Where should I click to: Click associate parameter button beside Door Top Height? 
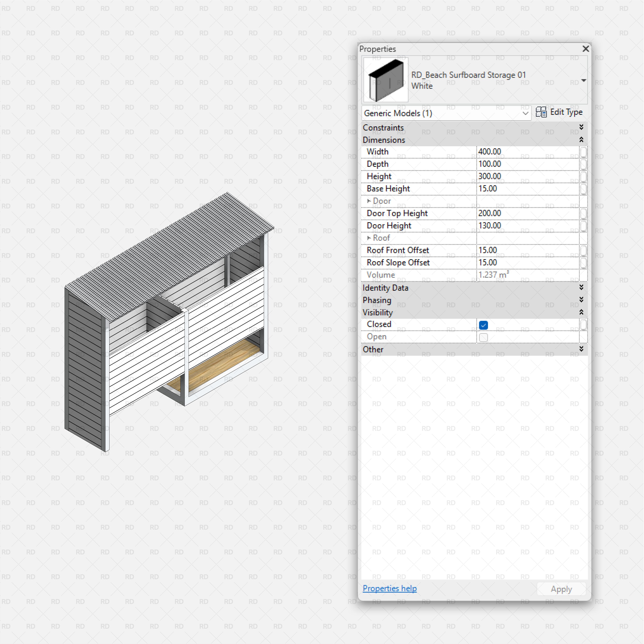tap(584, 214)
